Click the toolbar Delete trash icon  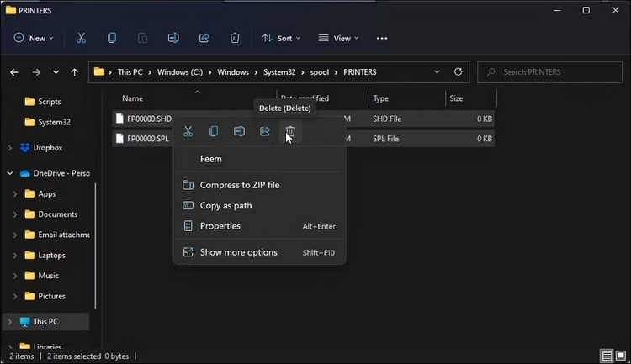click(235, 38)
